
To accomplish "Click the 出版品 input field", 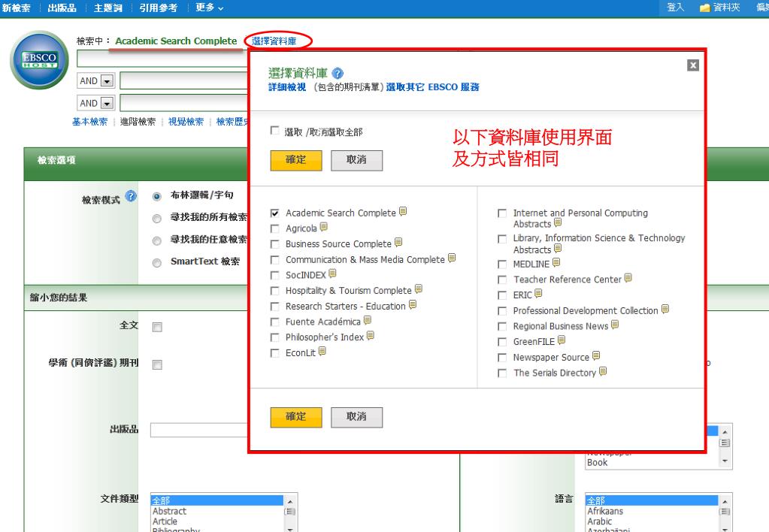I will (x=200, y=430).
